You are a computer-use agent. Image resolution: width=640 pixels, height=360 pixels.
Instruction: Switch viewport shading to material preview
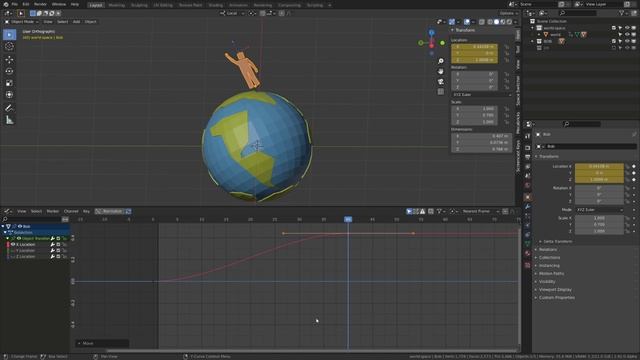click(503, 22)
